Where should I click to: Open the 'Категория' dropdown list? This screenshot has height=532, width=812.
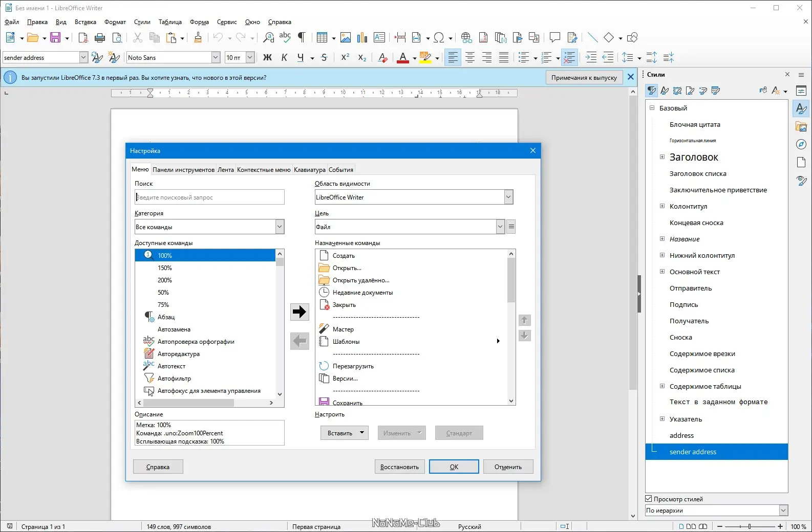(x=280, y=227)
